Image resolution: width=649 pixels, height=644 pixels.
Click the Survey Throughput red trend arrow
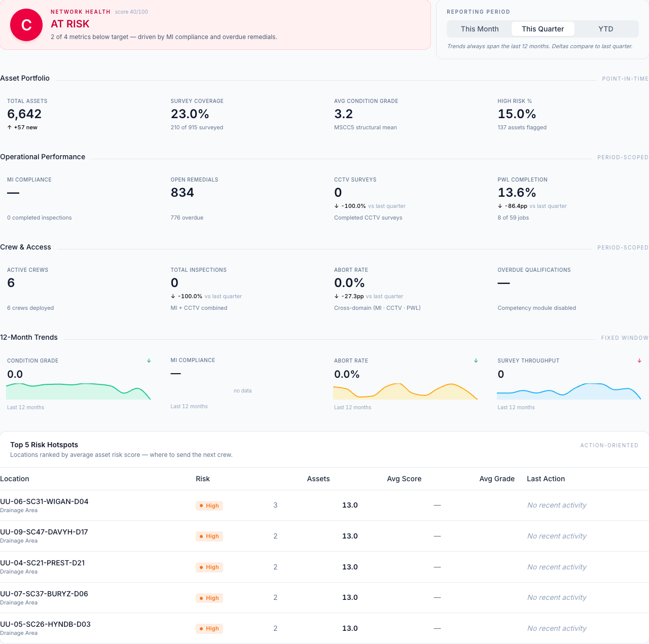pyautogui.click(x=639, y=361)
